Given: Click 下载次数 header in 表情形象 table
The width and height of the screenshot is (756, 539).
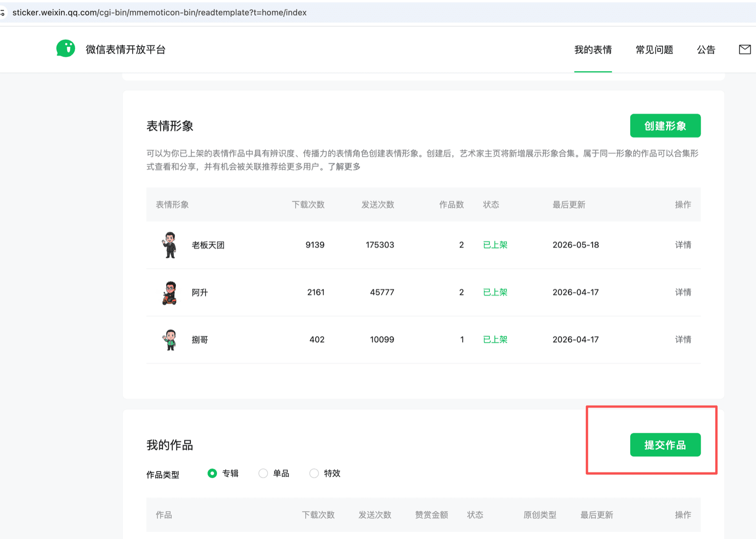Looking at the screenshot, I should (x=308, y=205).
